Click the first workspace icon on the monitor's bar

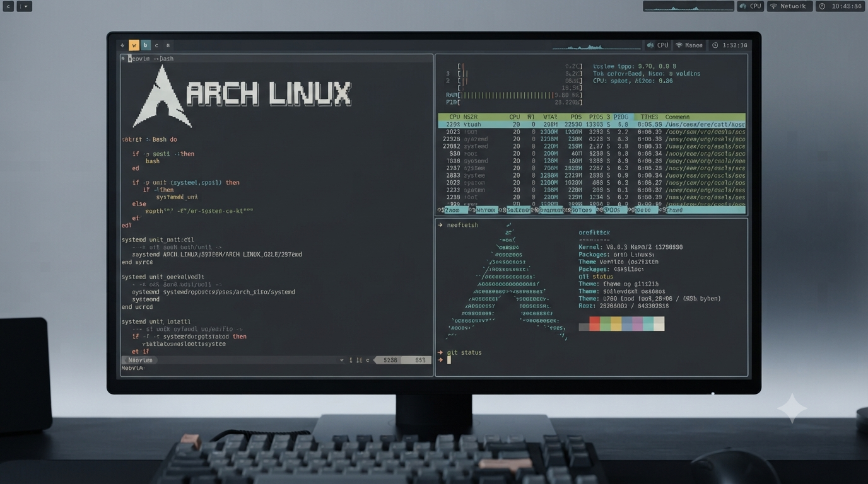(123, 45)
